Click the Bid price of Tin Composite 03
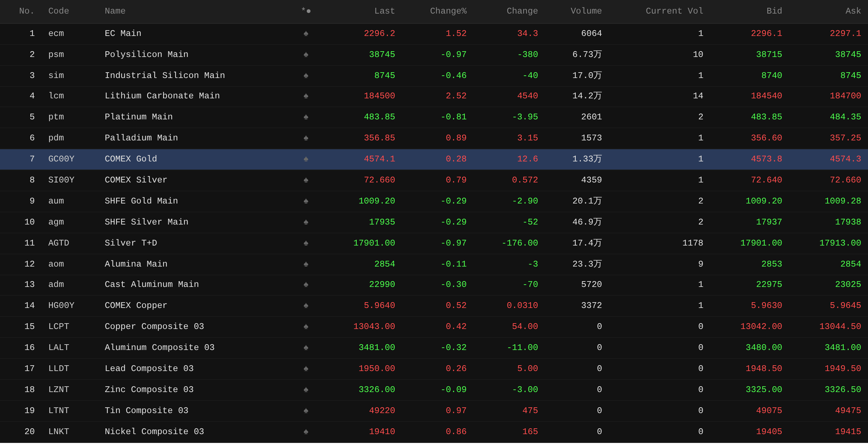 (769, 411)
